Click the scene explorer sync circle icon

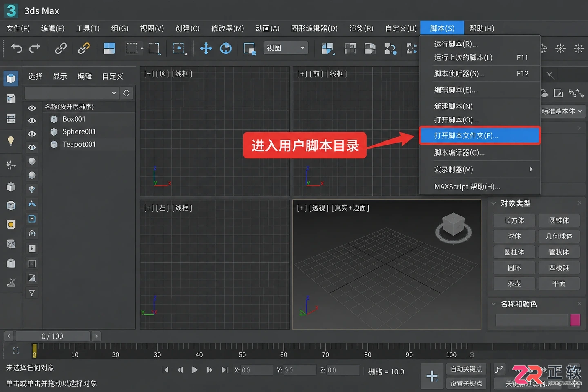pos(127,93)
